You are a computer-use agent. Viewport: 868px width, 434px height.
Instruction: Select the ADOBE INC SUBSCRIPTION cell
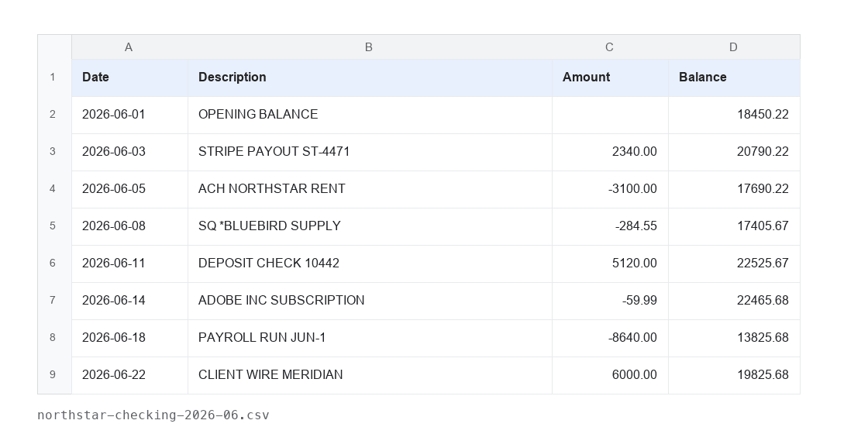[x=370, y=301]
